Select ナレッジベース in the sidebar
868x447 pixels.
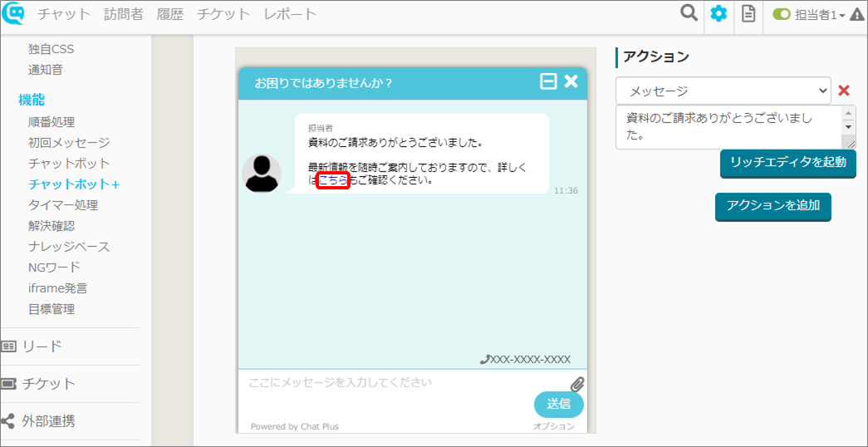[69, 247]
